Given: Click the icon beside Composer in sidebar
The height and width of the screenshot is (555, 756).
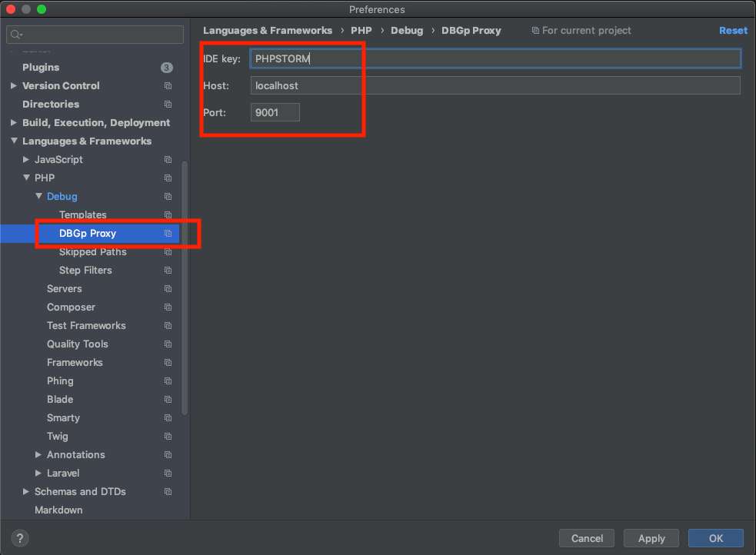Looking at the screenshot, I should tap(167, 307).
